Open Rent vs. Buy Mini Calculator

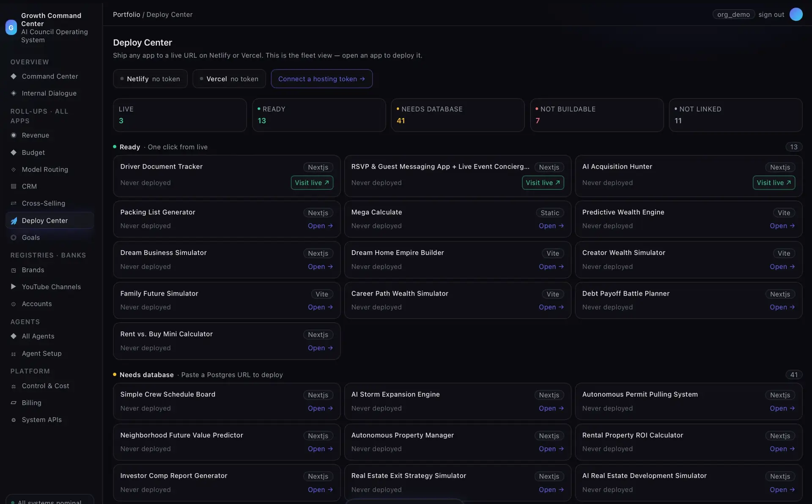pos(320,348)
